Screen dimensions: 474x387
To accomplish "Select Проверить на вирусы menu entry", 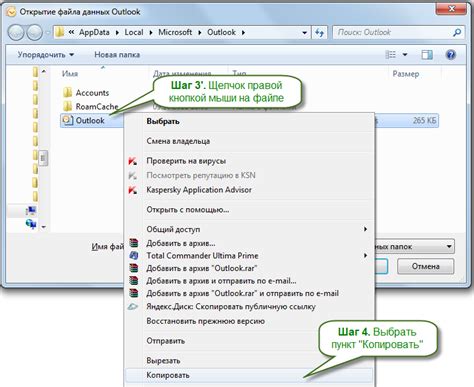I will [249, 161].
